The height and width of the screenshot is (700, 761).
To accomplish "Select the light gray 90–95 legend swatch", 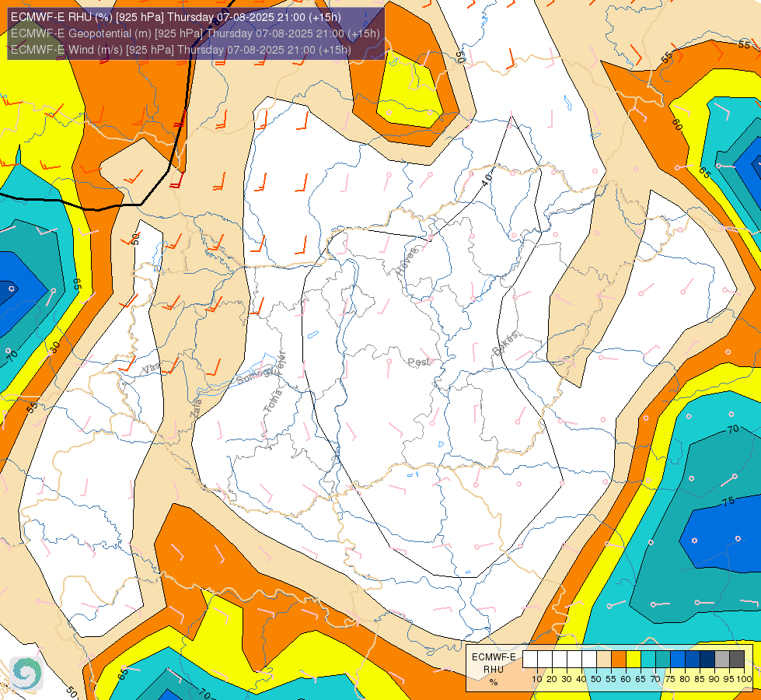I will (x=722, y=660).
